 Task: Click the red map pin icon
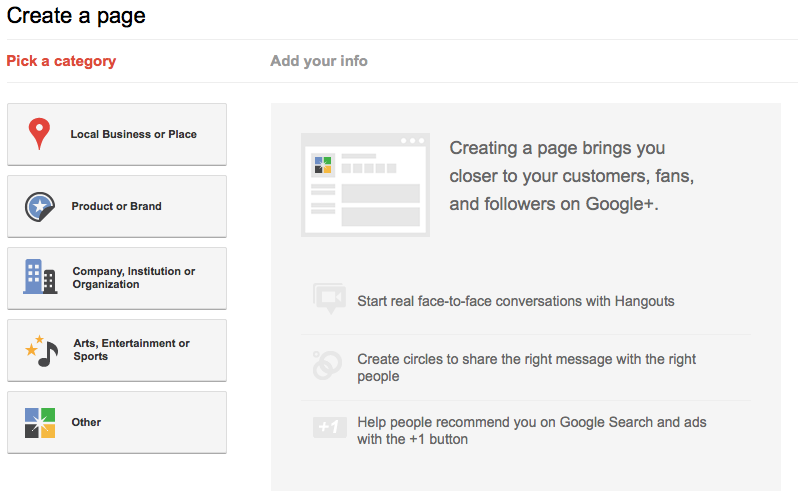(39, 134)
